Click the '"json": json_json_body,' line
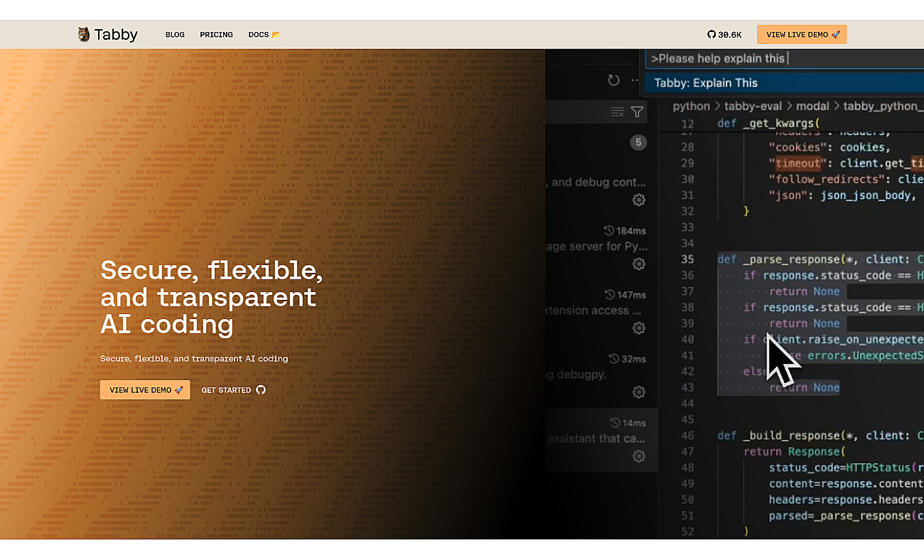The image size is (924, 560). click(842, 195)
